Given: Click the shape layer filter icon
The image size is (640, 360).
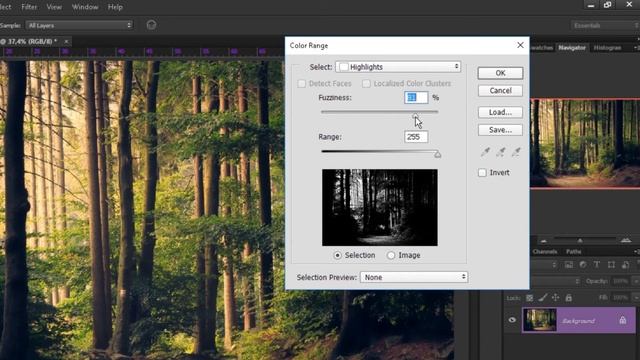Looking at the screenshot, I should (x=611, y=264).
